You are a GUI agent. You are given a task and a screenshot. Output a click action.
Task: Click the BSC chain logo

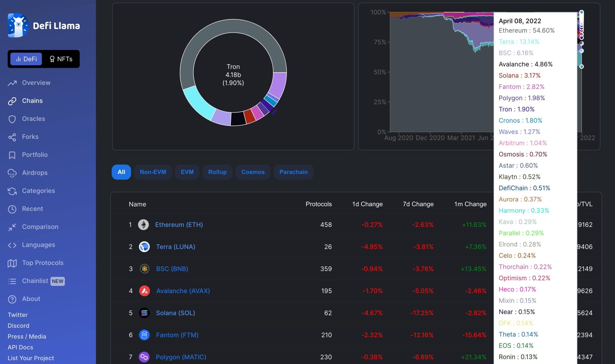coord(144,269)
